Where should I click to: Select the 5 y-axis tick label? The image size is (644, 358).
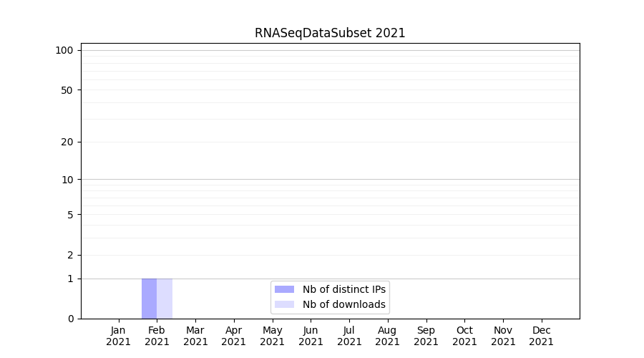click(70, 215)
